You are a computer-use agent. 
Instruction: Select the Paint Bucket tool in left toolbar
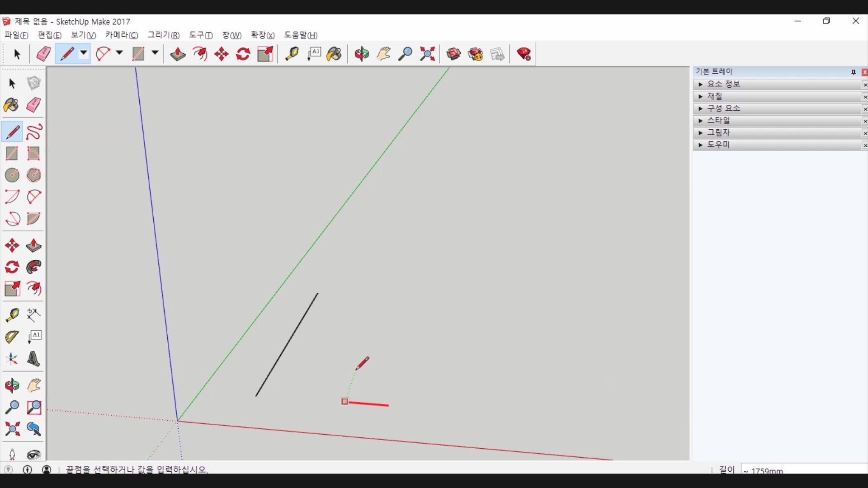point(11,105)
